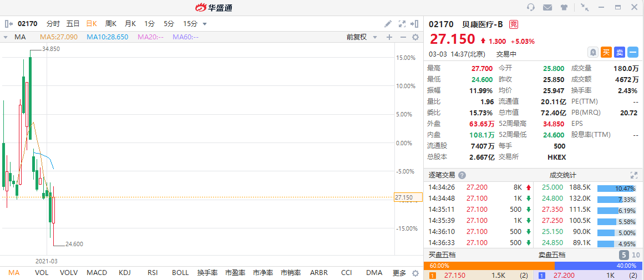
Task: Set price alert bell icon
Action: click(x=593, y=52)
